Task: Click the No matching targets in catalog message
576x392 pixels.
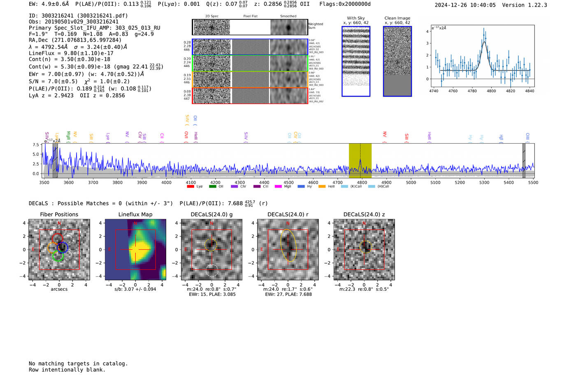Action: pyautogui.click(x=78, y=364)
